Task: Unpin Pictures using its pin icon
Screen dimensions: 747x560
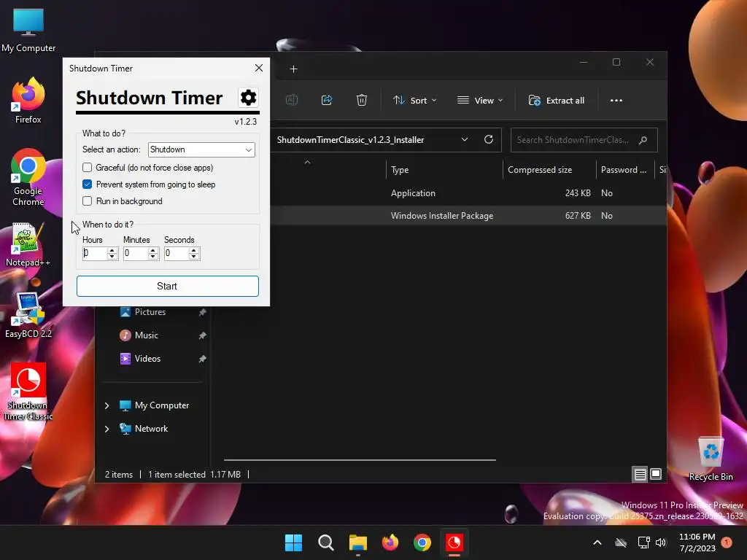Action: [203, 312]
